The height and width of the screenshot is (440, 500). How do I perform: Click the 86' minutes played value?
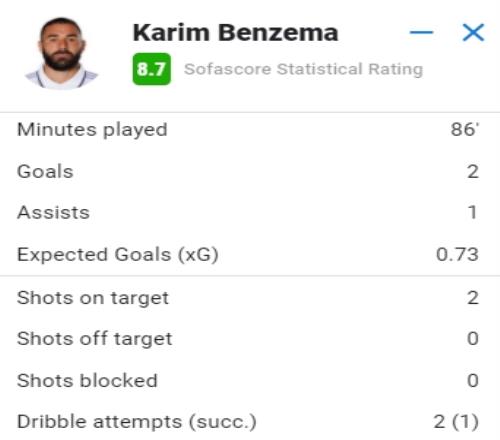pyautogui.click(x=465, y=129)
